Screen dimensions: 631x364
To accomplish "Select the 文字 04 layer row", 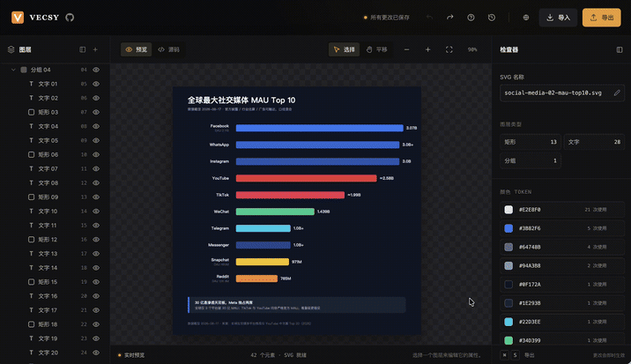I will click(x=56, y=126).
